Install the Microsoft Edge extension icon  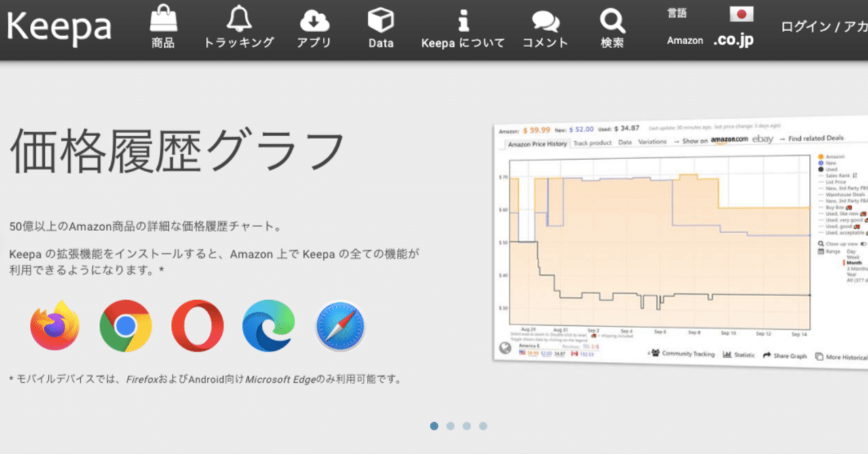pos(269,326)
